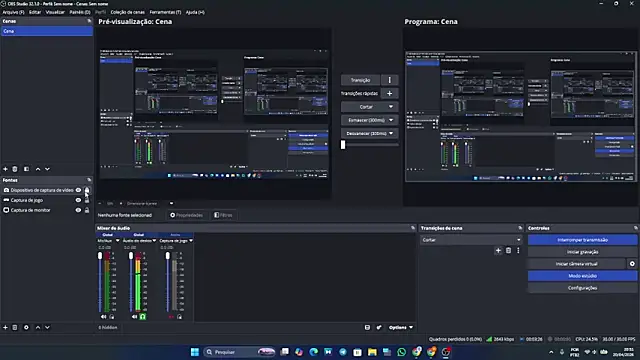
Task: Open Configurações button
Action: click(582, 288)
